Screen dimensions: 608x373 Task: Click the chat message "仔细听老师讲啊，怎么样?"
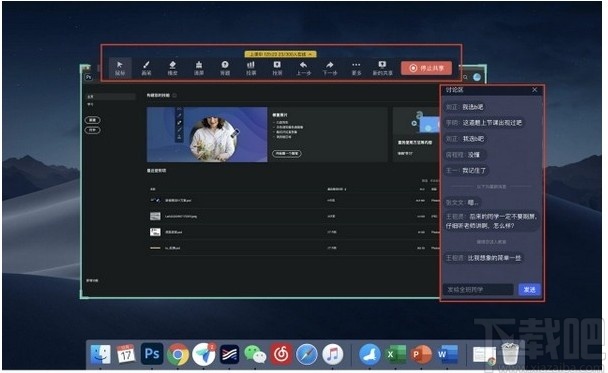(x=480, y=226)
